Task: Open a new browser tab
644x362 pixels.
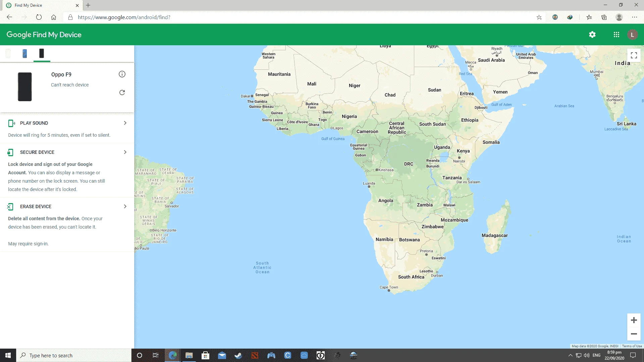Action: 88,5
